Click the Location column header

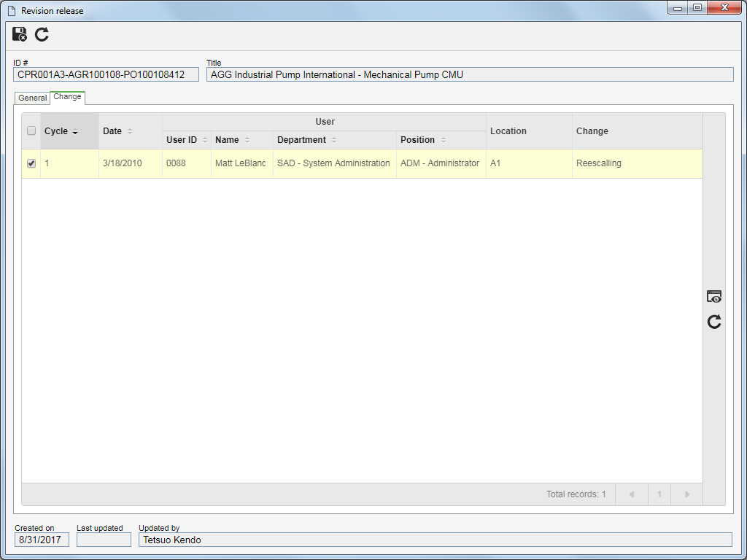coord(529,131)
